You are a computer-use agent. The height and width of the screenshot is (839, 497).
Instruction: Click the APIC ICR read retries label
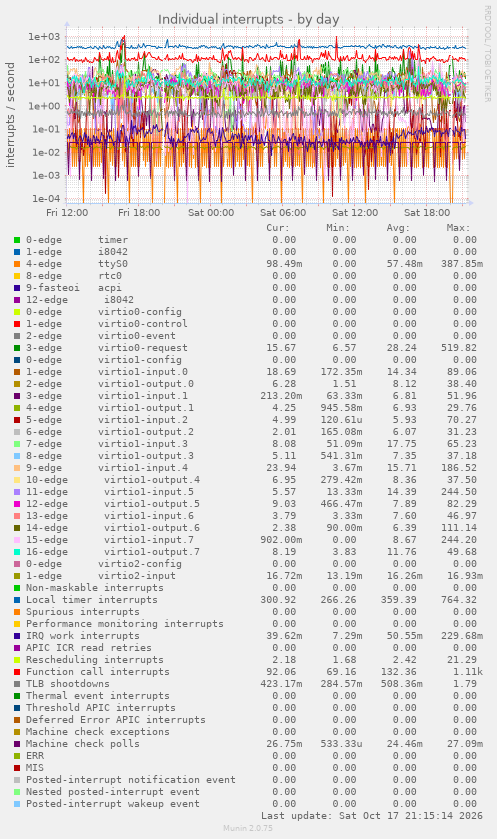pos(89,647)
